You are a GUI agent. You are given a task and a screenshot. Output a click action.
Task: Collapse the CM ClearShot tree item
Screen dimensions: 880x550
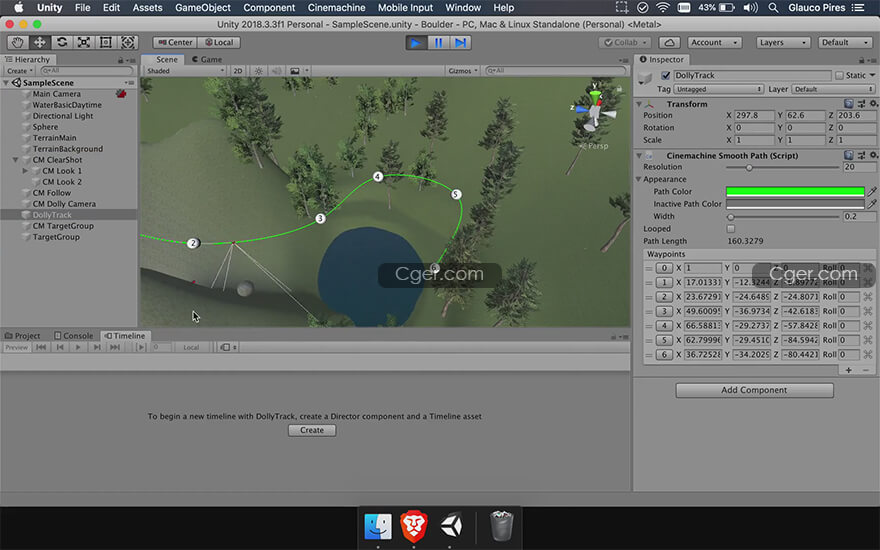pos(16,160)
